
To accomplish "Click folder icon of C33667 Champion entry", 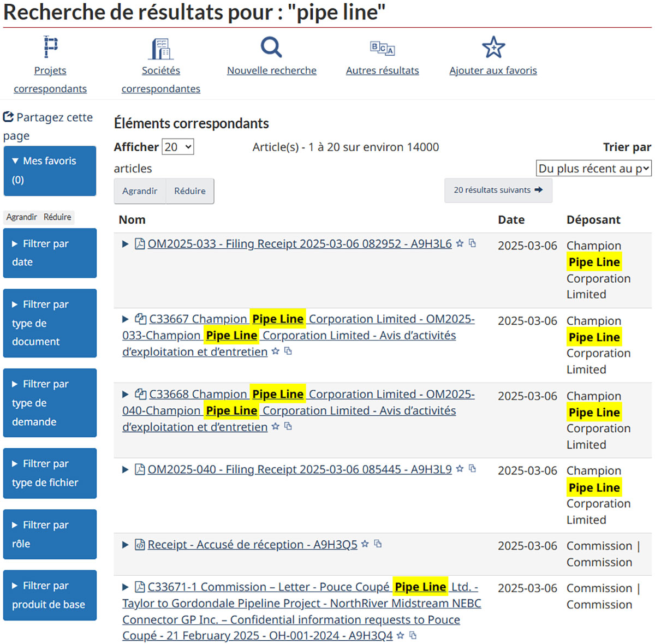I will (141, 319).
